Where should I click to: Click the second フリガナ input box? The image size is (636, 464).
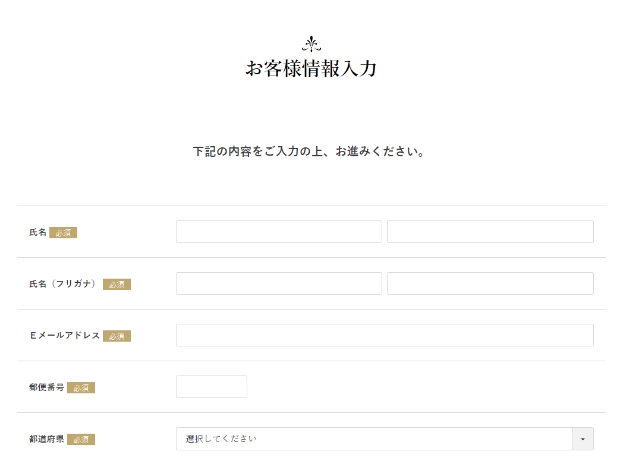pos(490,284)
